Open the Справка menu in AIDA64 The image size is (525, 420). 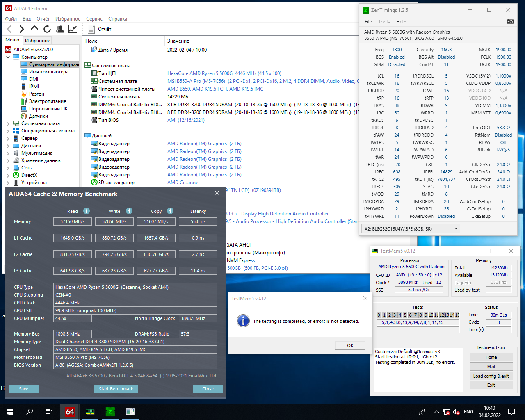coord(118,19)
